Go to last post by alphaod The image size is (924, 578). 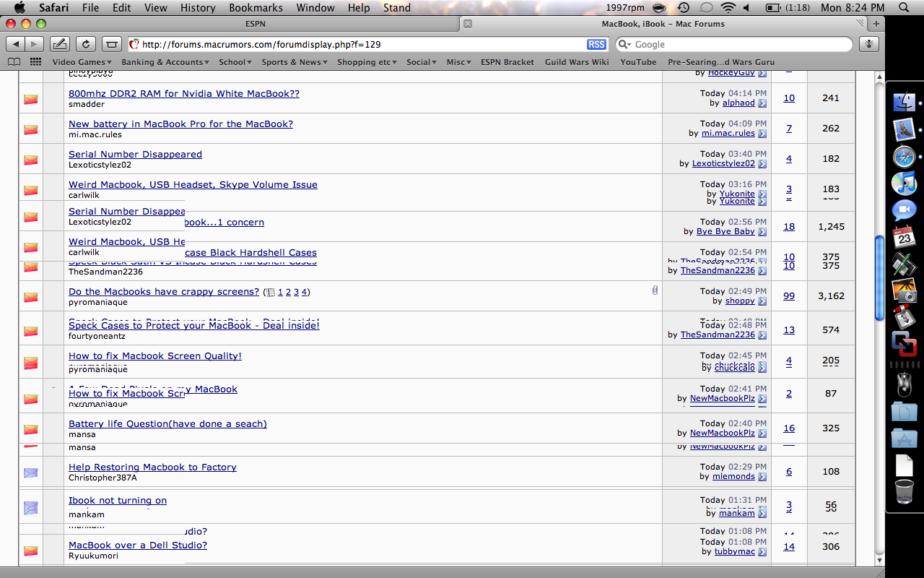point(762,103)
